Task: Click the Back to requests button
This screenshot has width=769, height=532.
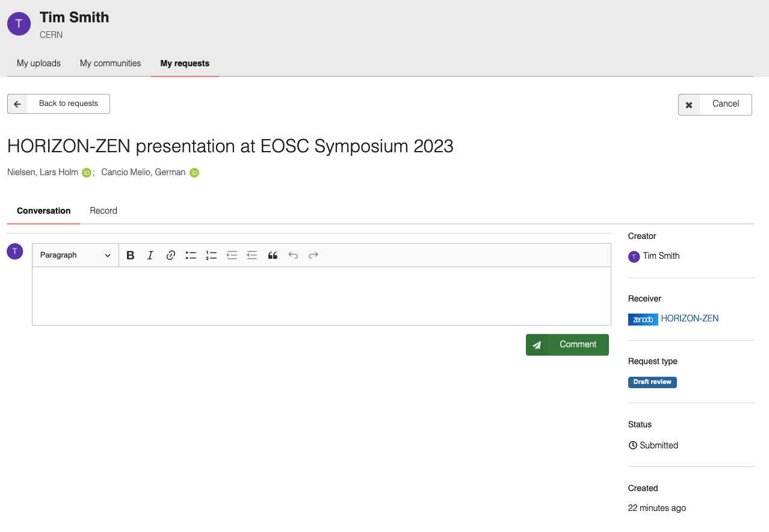Action: (x=58, y=104)
